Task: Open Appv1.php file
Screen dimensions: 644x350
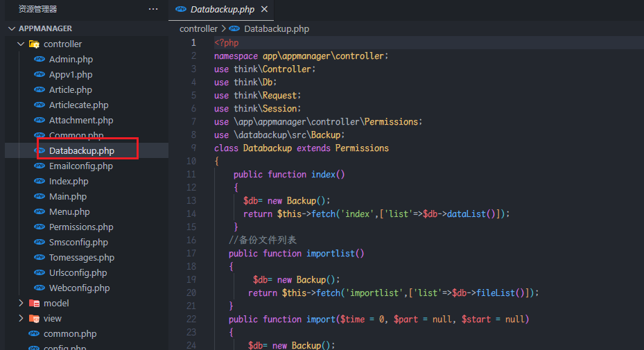Action: (x=71, y=74)
